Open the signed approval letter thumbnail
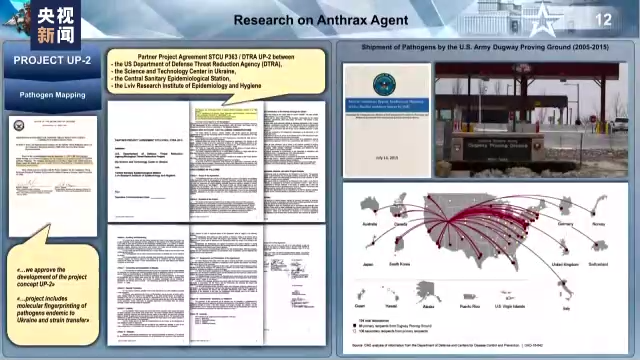Screen dimensions: 640x360 [x=53, y=176]
